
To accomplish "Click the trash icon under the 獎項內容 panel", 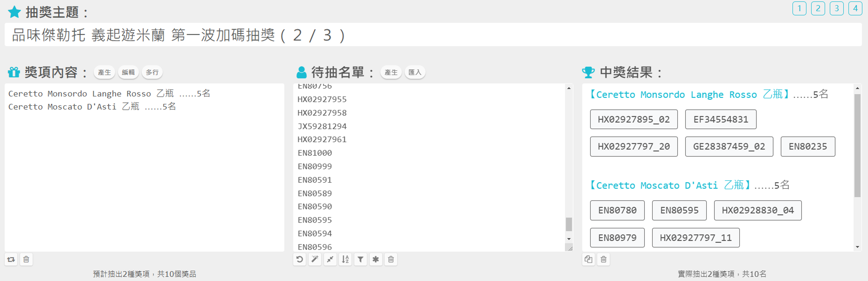I will (x=26, y=260).
